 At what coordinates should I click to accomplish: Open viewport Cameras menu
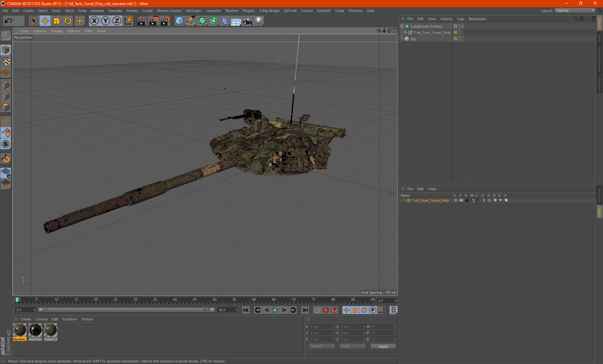coord(40,31)
